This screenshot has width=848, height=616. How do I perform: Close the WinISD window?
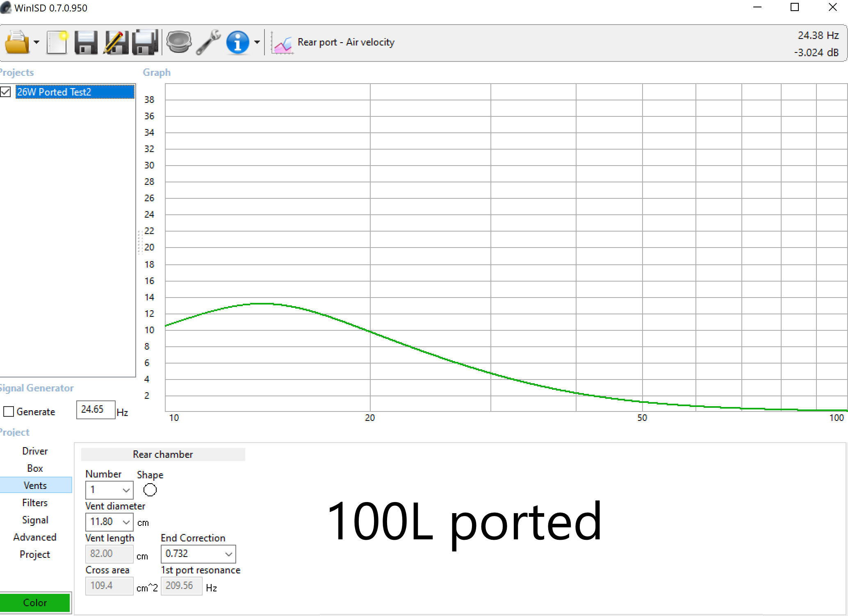pos(832,7)
